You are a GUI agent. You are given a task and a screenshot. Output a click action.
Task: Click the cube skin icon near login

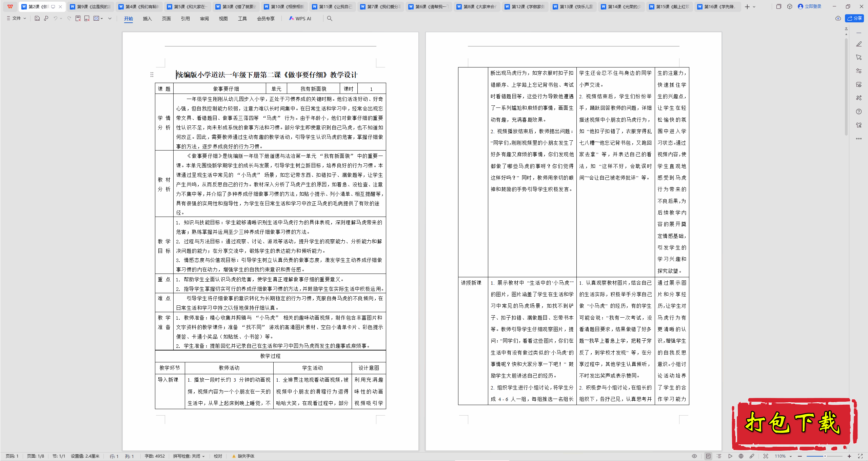tap(790, 6)
